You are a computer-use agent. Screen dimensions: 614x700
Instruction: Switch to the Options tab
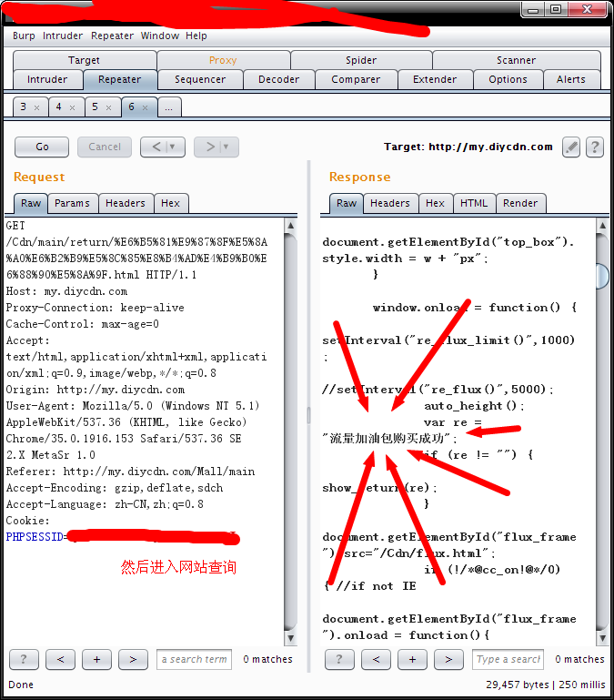508,79
